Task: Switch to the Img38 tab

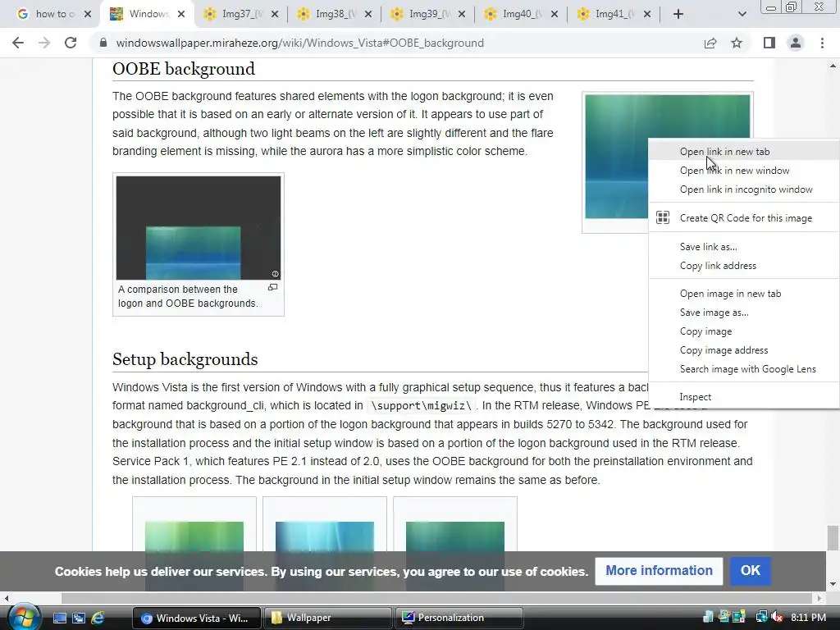Action: [327, 14]
